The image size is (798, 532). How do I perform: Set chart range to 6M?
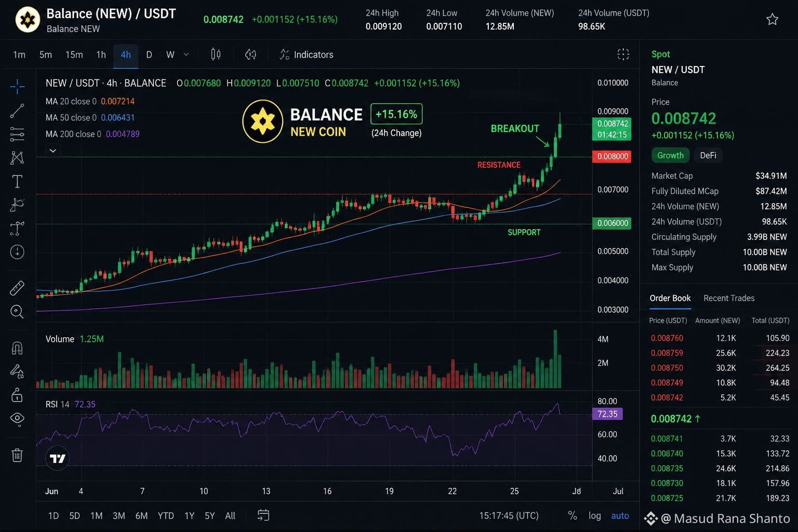(x=141, y=515)
